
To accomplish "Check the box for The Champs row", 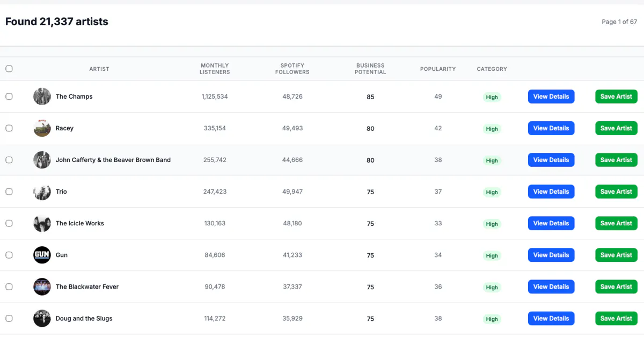I will point(9,97).
